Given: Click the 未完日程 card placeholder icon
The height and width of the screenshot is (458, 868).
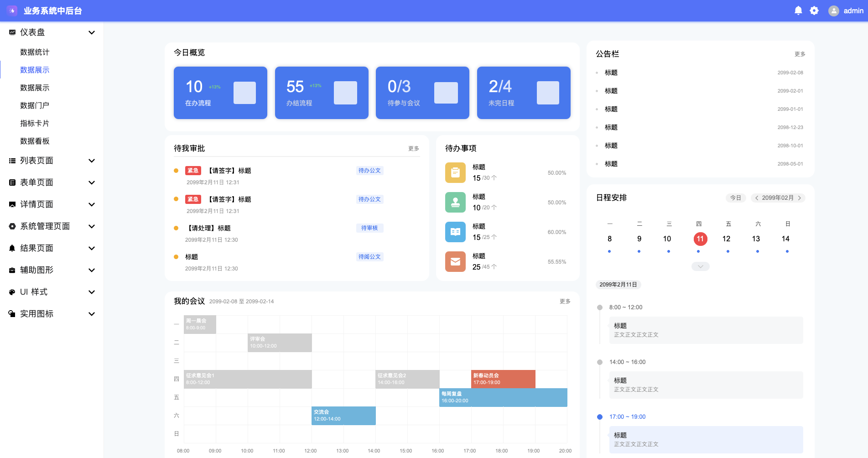Looking at the screenshot, I should pos(548,93).
